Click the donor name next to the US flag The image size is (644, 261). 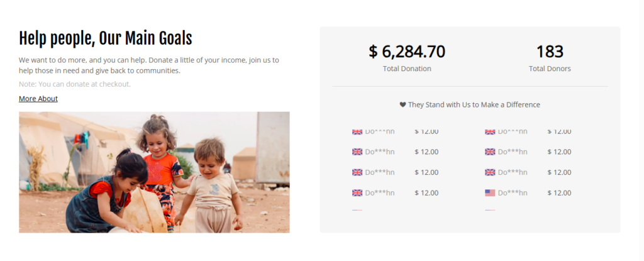tap(513, 193)
